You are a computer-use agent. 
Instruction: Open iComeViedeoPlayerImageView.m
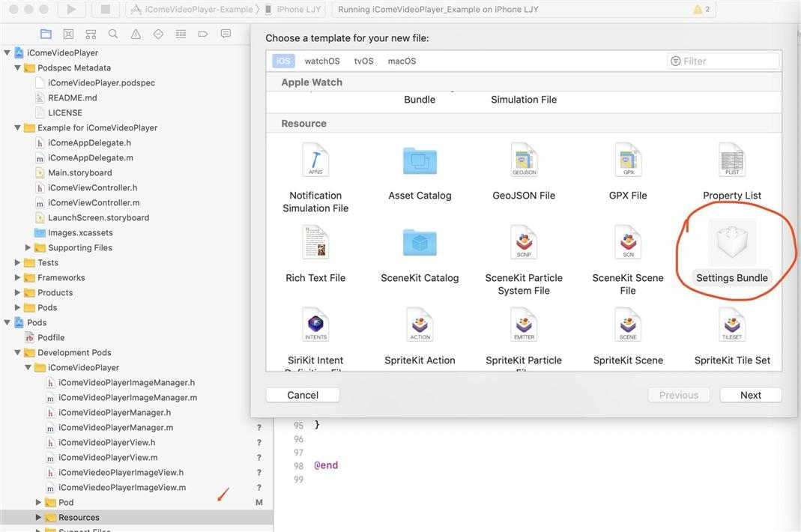[121, 488]
